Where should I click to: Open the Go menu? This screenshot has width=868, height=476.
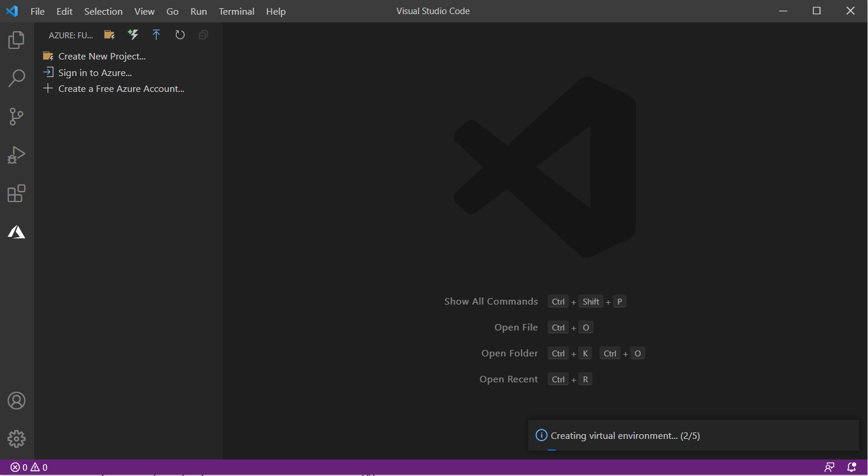(x=173, y=11)
